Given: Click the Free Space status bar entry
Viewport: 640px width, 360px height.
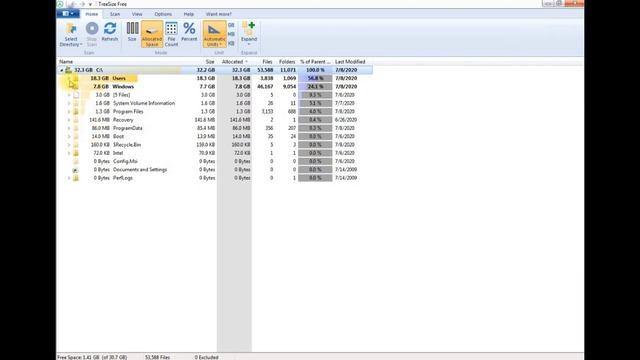Looking at the screenshot, I should tap(92, 357).
